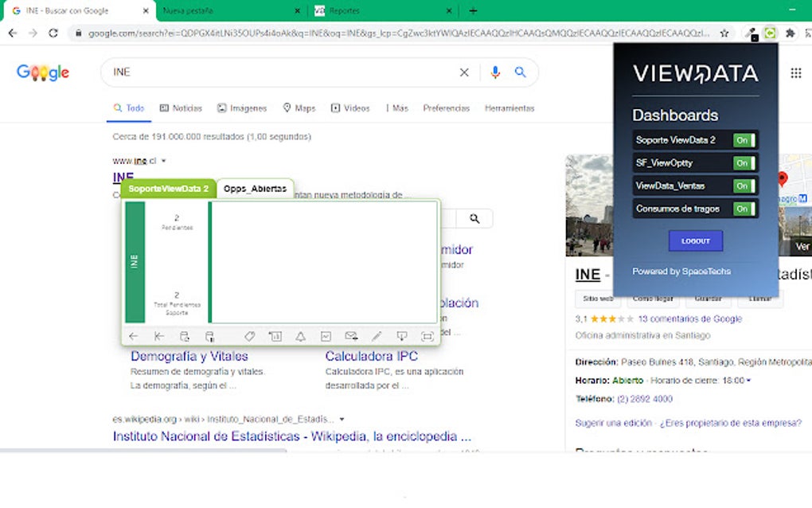Clear the INE search field with the X

pyautogui.click(x=464, y=72)
